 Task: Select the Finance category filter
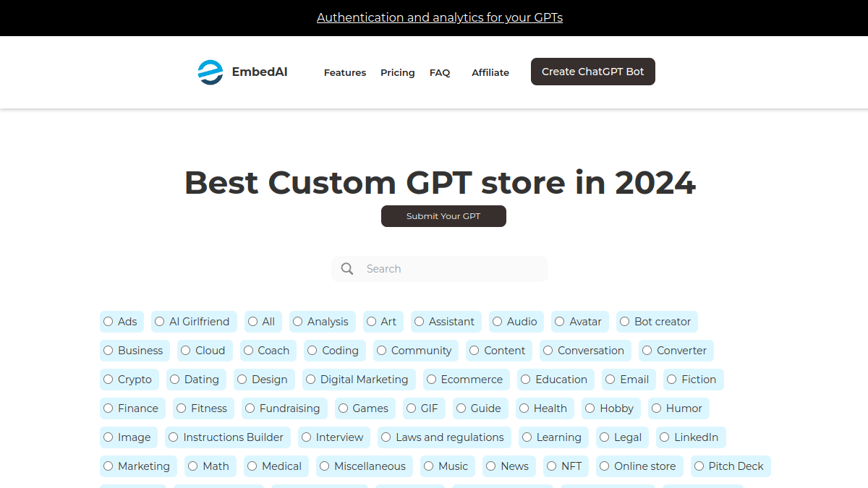point(132,408)
